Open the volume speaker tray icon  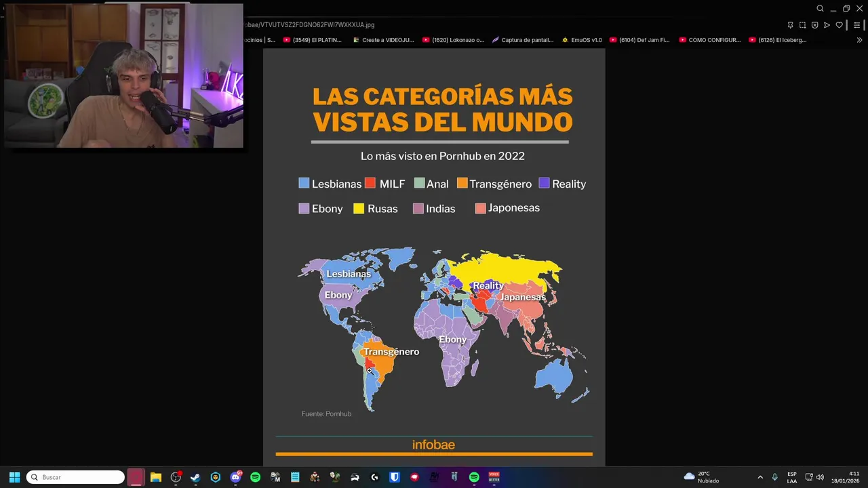point(820,477)
